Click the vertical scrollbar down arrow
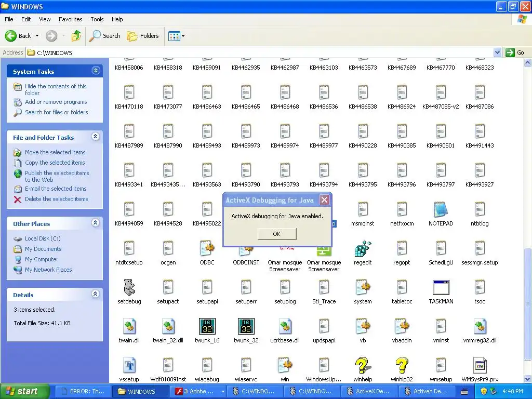The width and height of the screenshot is (532, 399). pyautogui.click(x=528, y=379)
